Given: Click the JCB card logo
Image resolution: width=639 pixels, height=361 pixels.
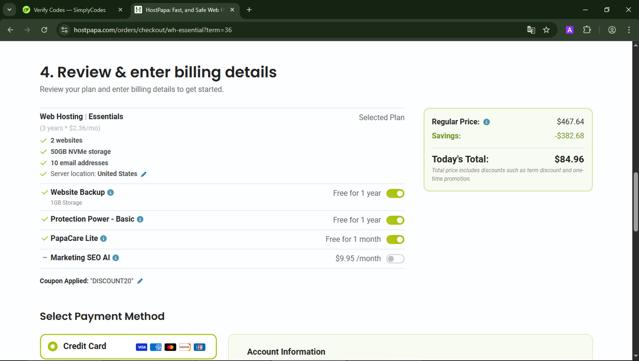Looking at the screenshot, I should 199,347.
